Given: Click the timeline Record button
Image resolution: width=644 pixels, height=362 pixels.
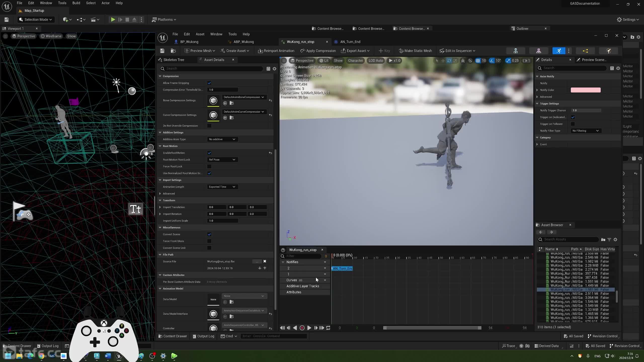Looking at the screenshot, I should click(302, 328).
